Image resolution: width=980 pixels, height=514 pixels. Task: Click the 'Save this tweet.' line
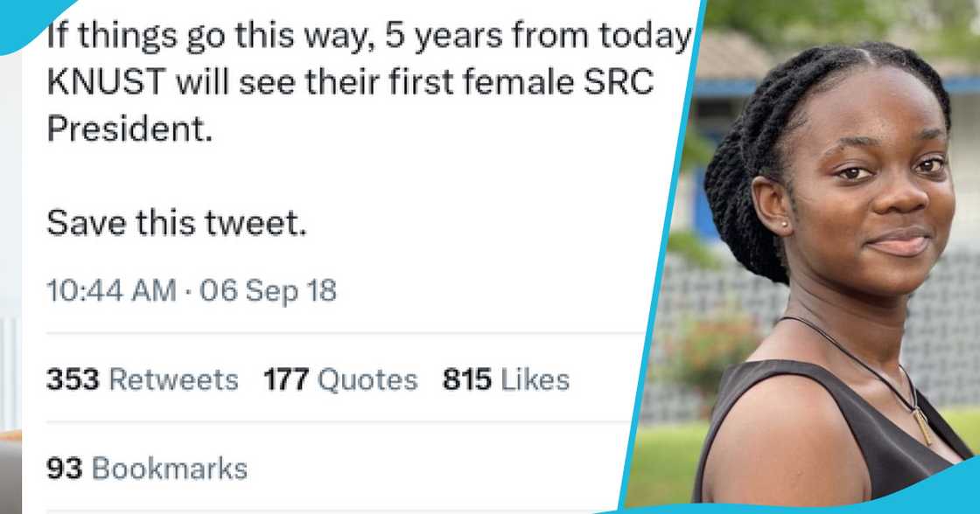click(x=176, y=224)
